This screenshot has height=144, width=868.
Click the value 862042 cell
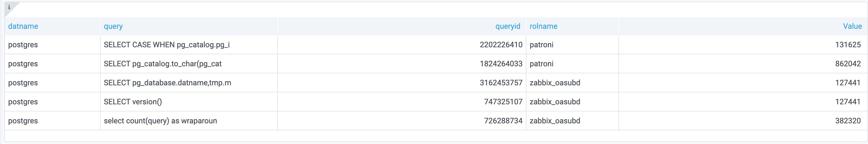tap(847, 64)
